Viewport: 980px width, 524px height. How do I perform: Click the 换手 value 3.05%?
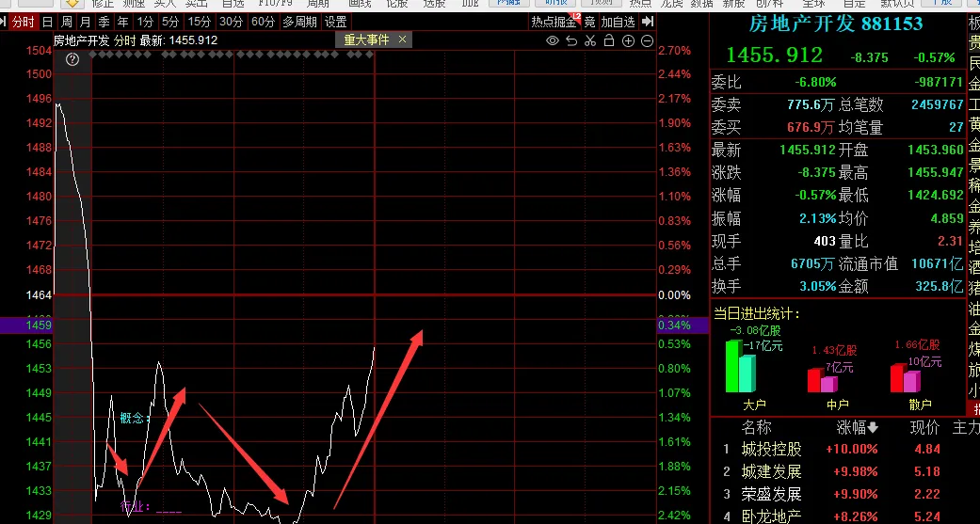pos(818,287)
